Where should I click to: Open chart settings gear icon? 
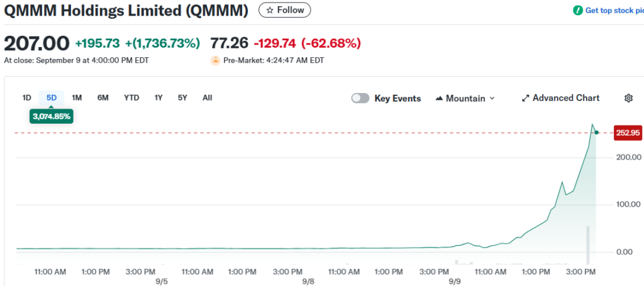pos(628,98)
